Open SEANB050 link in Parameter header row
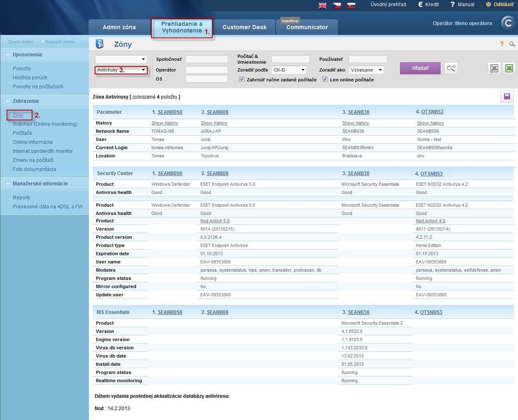 (170, 112)
